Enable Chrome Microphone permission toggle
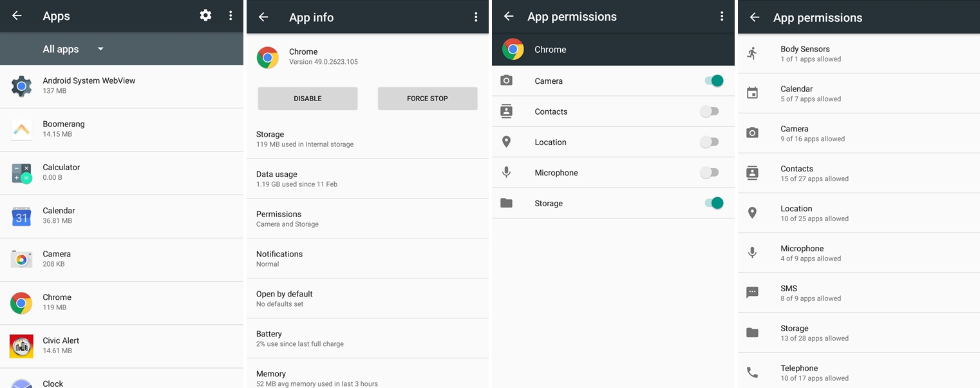This screenshot has height=388, width=980. click(709, 173)
